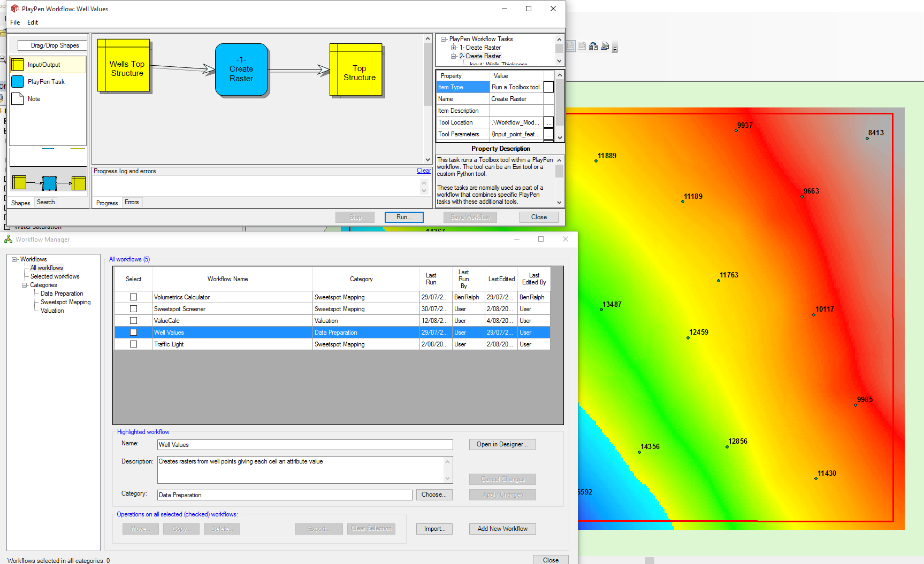
Task: Click the Workflow Manager title bar icon
Action: [9, 239]
